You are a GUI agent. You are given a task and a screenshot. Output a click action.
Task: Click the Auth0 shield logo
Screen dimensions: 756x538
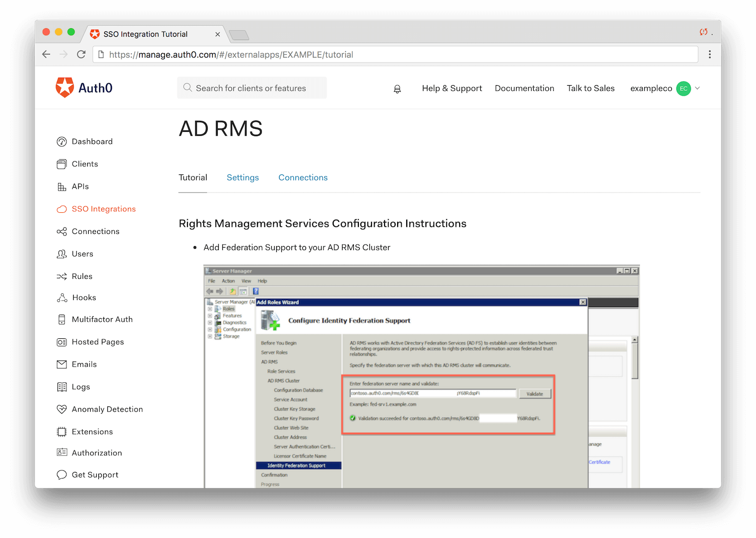coord(65,88)
